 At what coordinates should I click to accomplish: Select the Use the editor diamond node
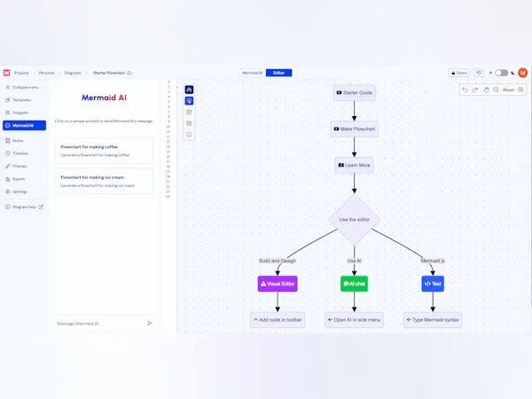point(354,220)
